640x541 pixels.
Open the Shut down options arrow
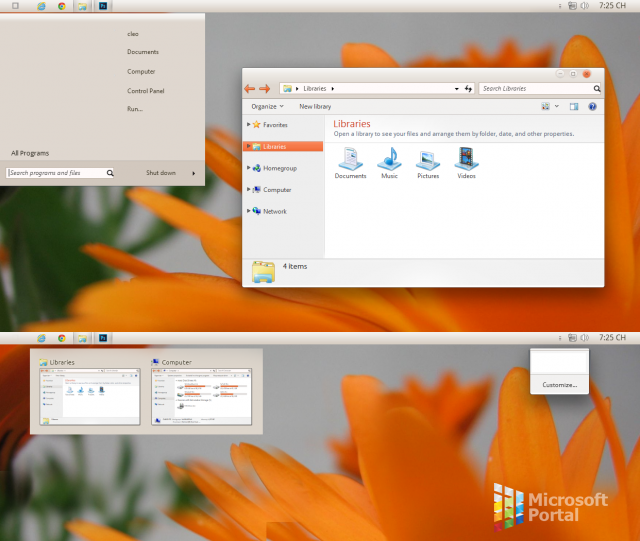tap(193, 174)
